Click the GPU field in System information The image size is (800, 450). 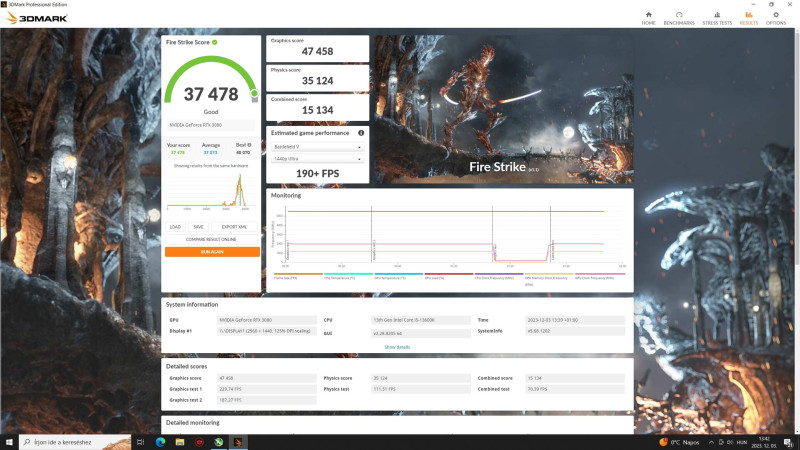(x=266, y=320)
